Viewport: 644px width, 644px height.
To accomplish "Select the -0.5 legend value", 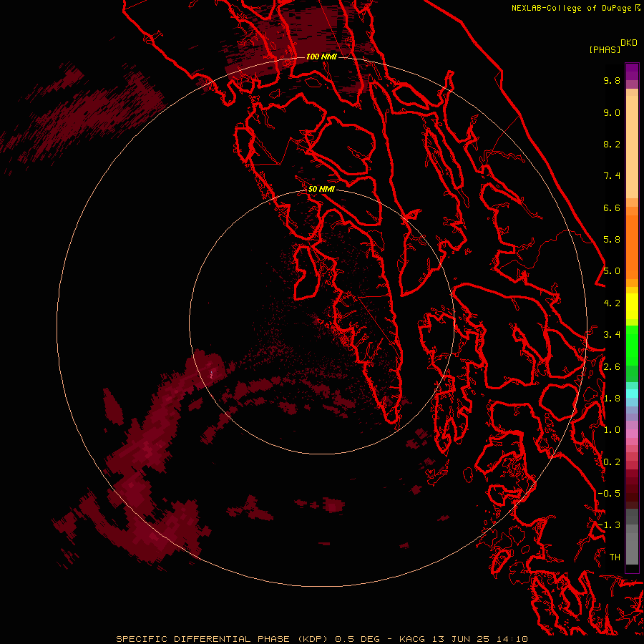I will tap(609, 494).
